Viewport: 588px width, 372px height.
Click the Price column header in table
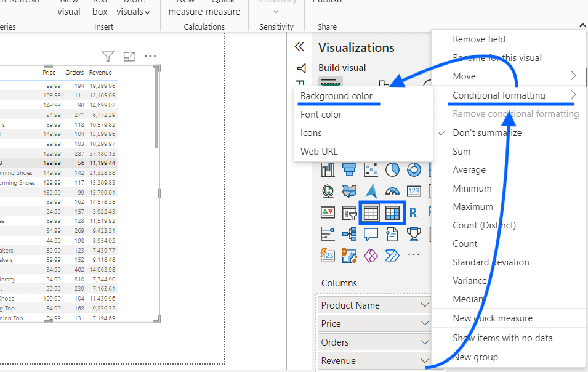pos(49,73)
